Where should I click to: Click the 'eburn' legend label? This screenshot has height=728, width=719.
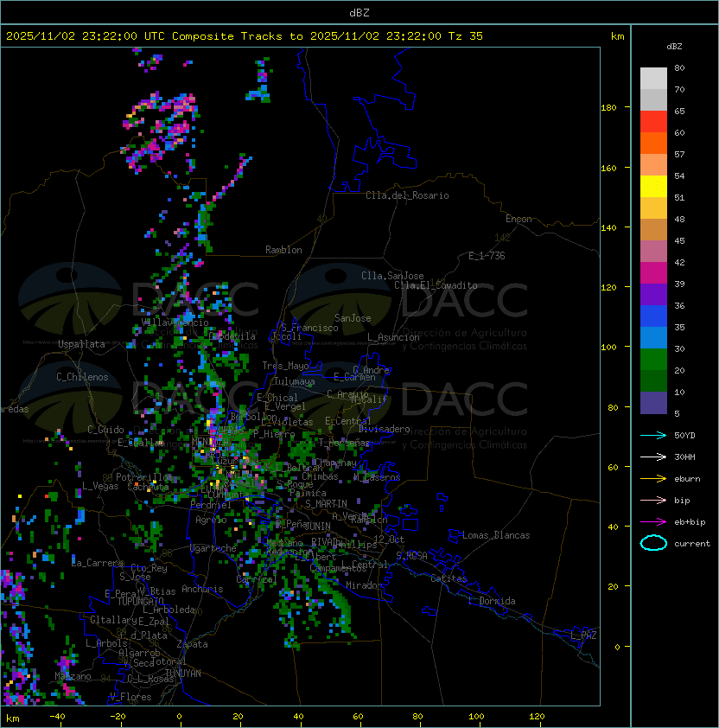click(687, 479)
